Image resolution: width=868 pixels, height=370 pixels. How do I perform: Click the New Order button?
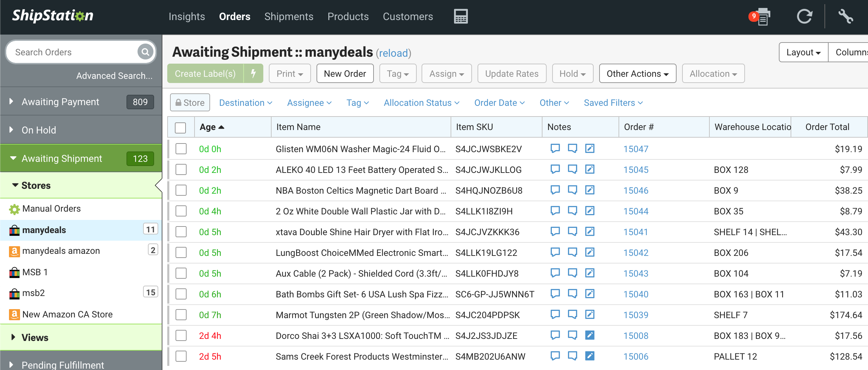click(x=345, y=74)
